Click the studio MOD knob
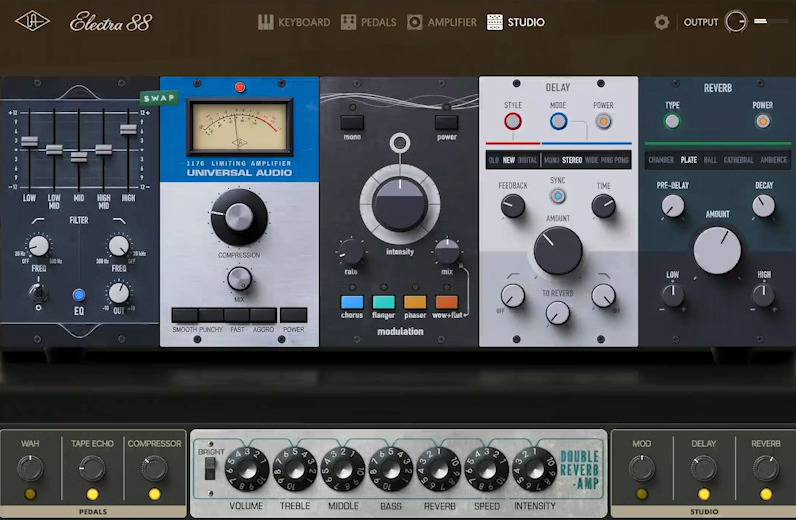This screenshot has width=796, height=520. [642, 468]
